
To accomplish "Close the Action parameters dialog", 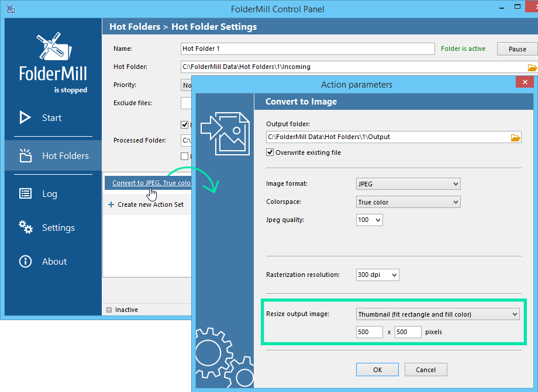I will (x=525, y=82).
